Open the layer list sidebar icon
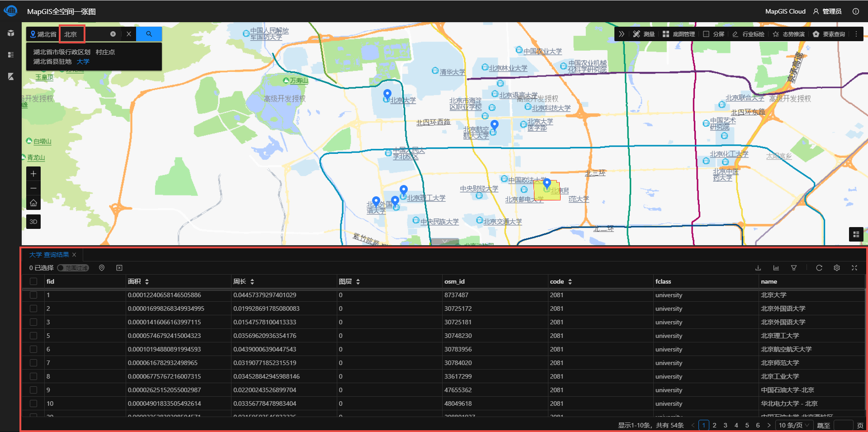The height and width of the screenshot is (432, 868). click(11, 55)
